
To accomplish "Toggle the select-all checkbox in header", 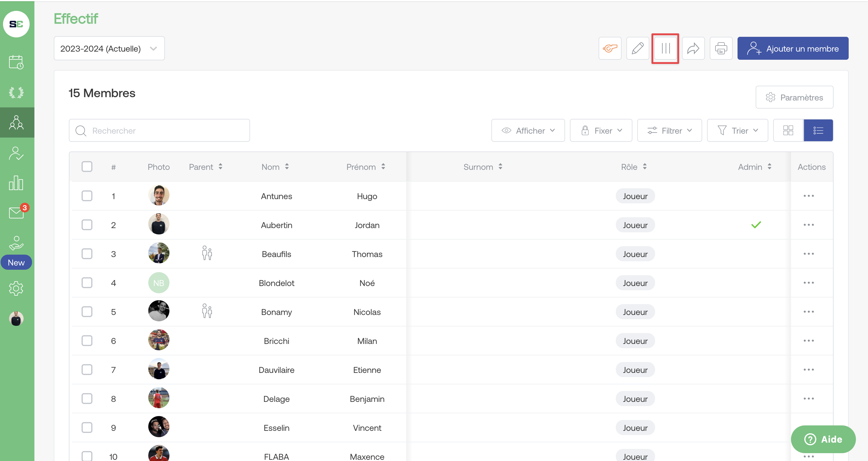I will coord(87,167).
